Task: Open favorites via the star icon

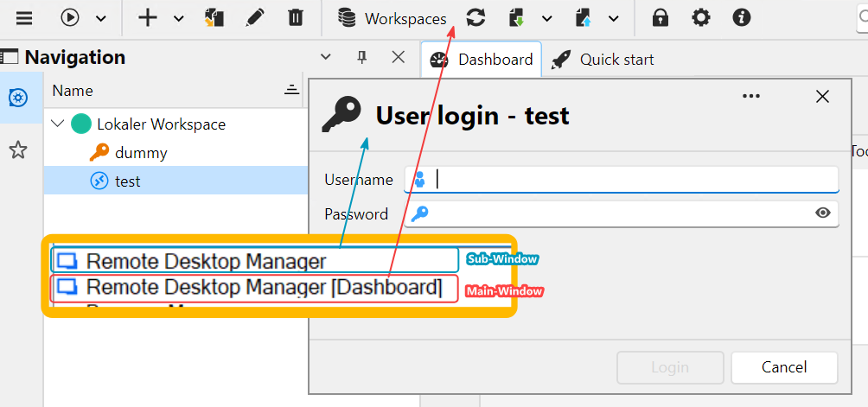Action: [18, 149]
